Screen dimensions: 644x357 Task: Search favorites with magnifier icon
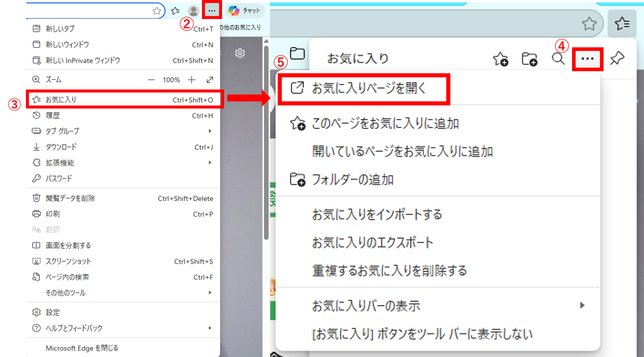click(x=558, y=59)
